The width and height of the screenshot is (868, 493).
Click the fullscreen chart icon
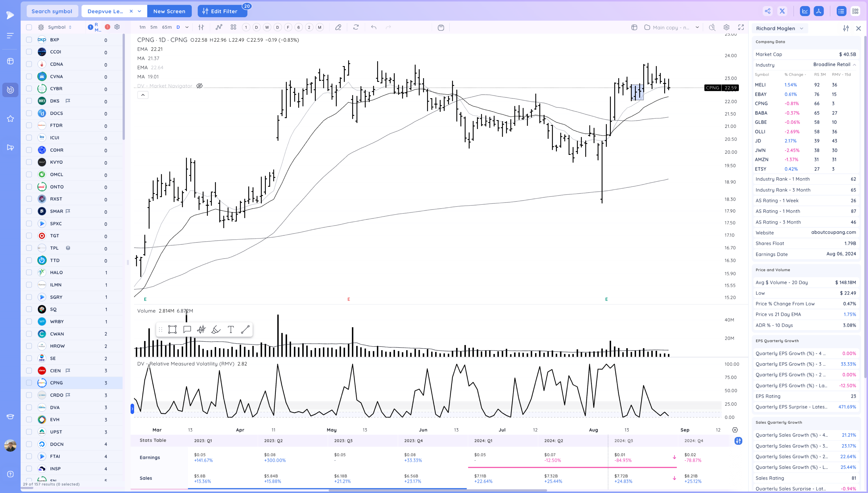[x=741, y=27]
